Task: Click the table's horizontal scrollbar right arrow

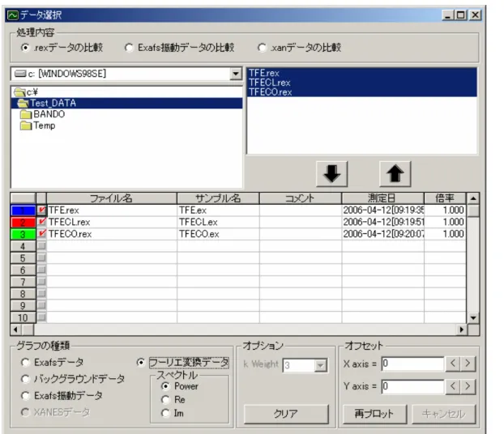Action: tap(462, 330)
